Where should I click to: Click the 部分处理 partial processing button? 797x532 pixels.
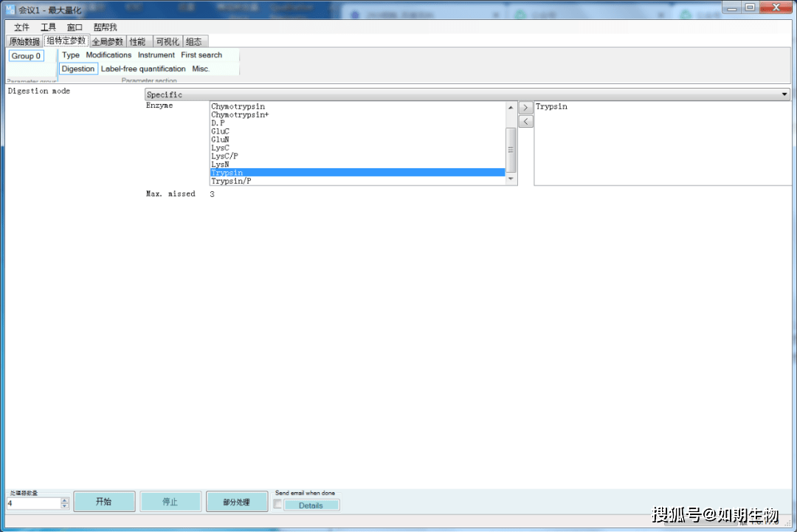(x=237, y=502)
